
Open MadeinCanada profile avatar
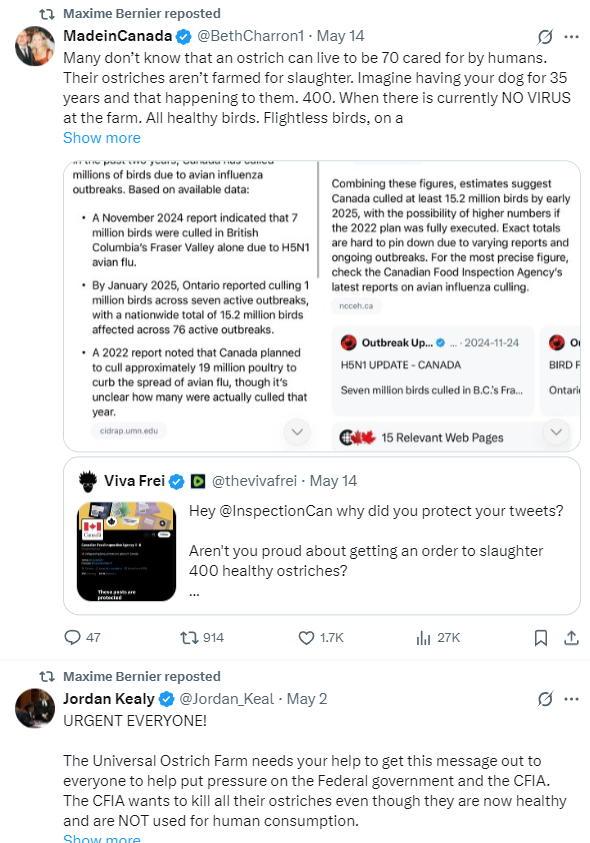34,46
